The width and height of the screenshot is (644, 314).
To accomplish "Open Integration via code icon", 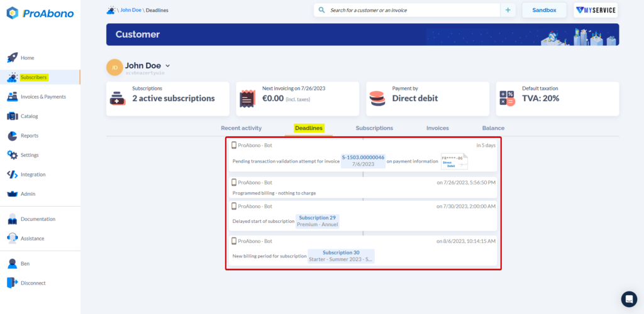I will coord(13,174).
